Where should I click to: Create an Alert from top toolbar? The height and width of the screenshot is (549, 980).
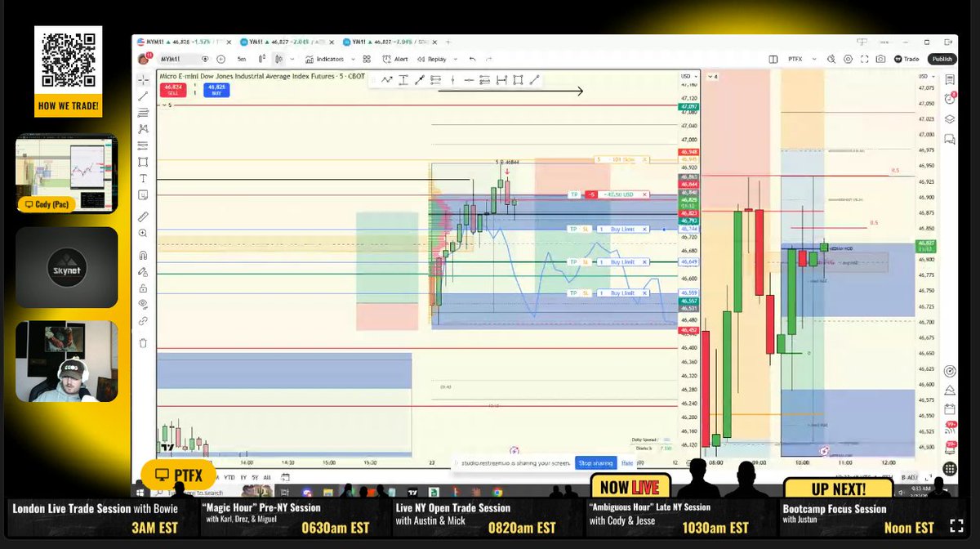[395, 59]
